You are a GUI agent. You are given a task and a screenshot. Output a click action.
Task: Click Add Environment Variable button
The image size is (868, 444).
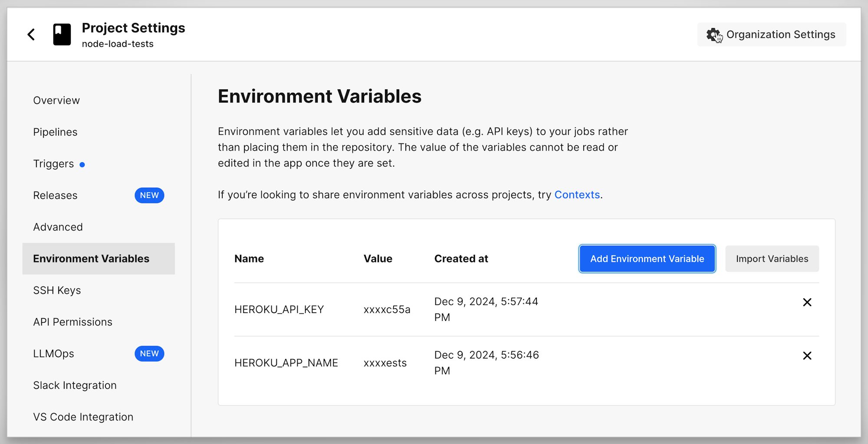tap(647, 259)
